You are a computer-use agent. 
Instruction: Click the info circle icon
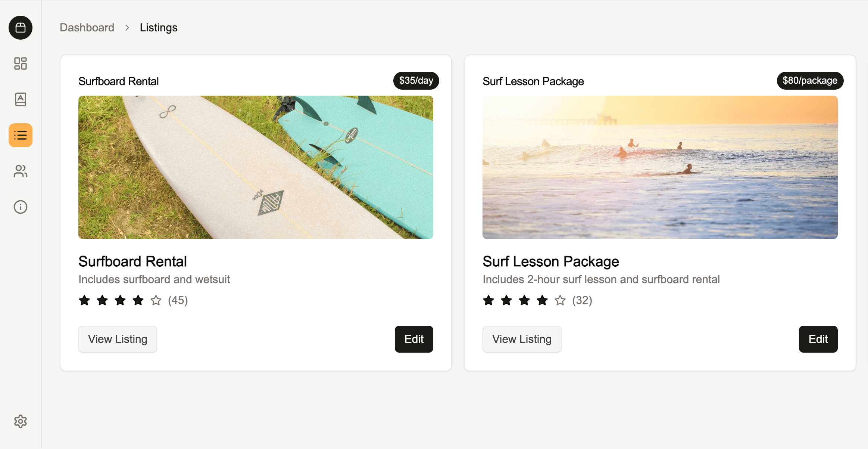(21, 207)
